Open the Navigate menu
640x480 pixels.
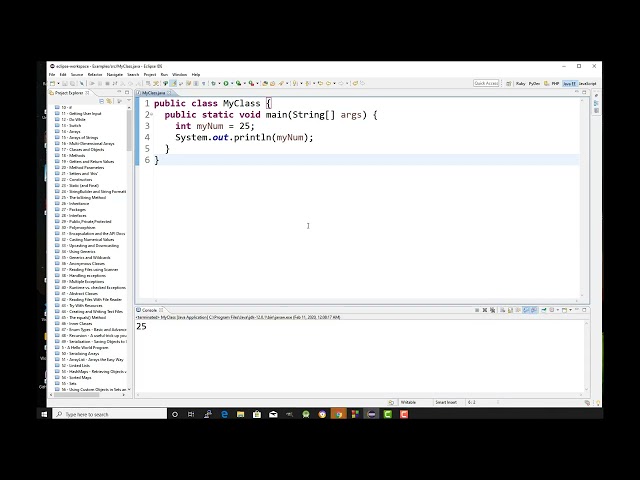(x=115, y=75)
